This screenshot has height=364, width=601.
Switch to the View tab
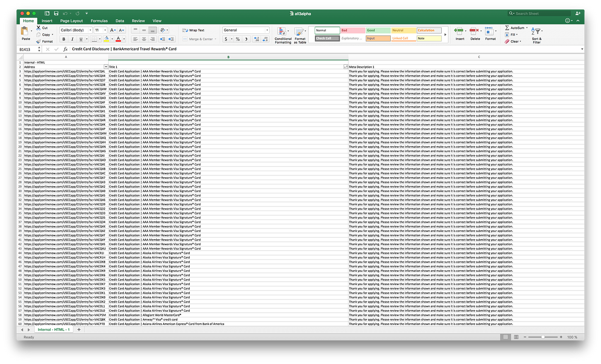[x=157, y=21]
